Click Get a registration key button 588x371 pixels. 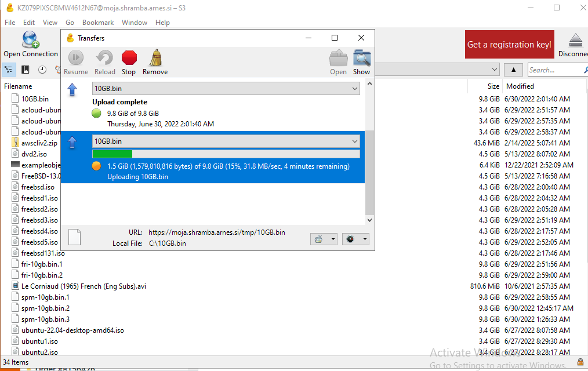click(509, 44)
